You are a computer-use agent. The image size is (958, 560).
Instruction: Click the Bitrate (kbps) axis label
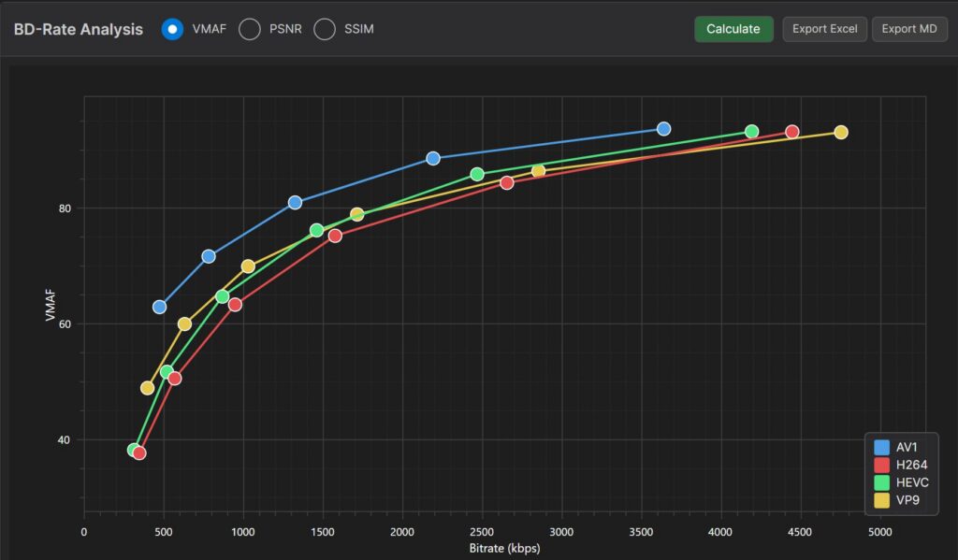(x=504, y=549)
